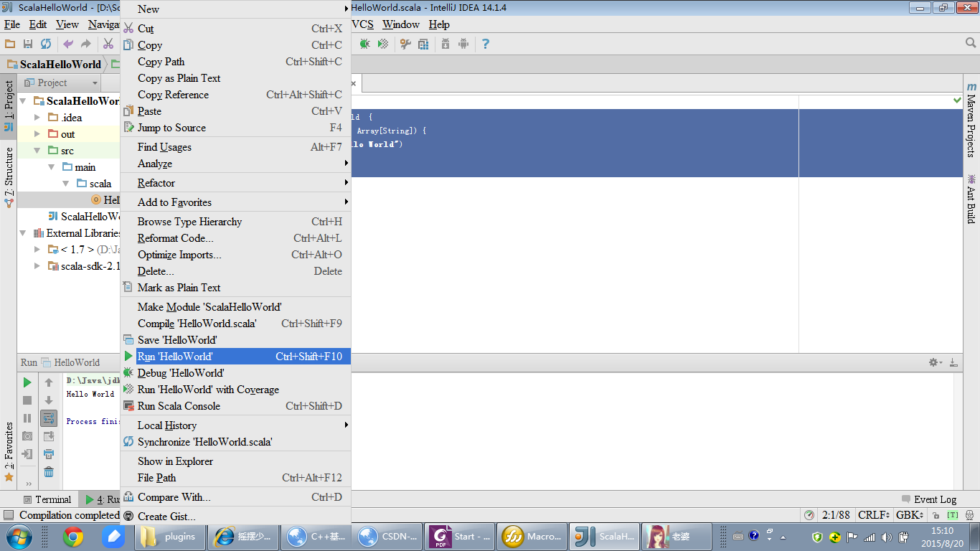Click Down the Stack Trace arrow
Viewport: 980px width, 551px height.
pyautogui.click(x=49, y=400)
